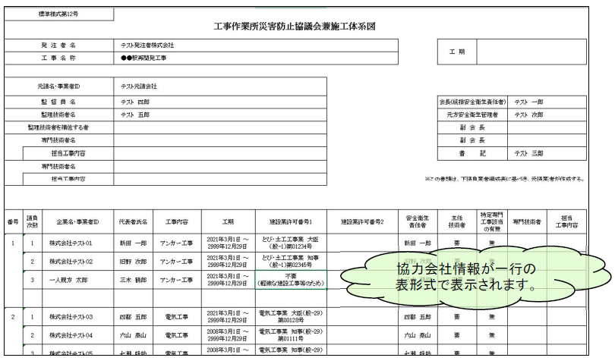Select the 一人親方 太郎 cell

point(77,280)
